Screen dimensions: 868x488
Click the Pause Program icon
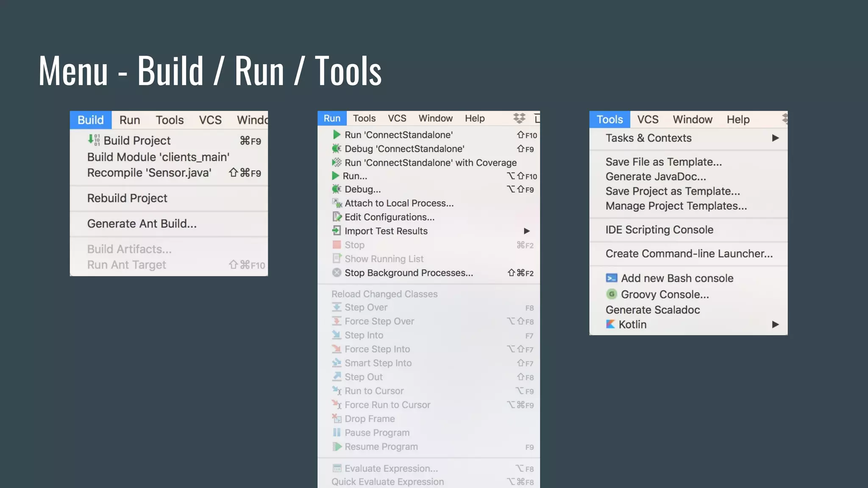[x=337, y=433]
